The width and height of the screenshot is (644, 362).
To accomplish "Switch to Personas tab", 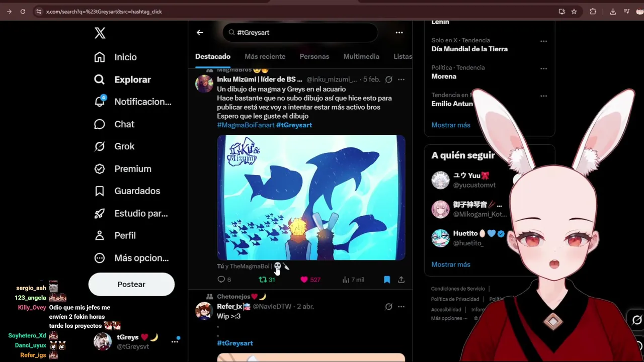I will coord(314,56).
